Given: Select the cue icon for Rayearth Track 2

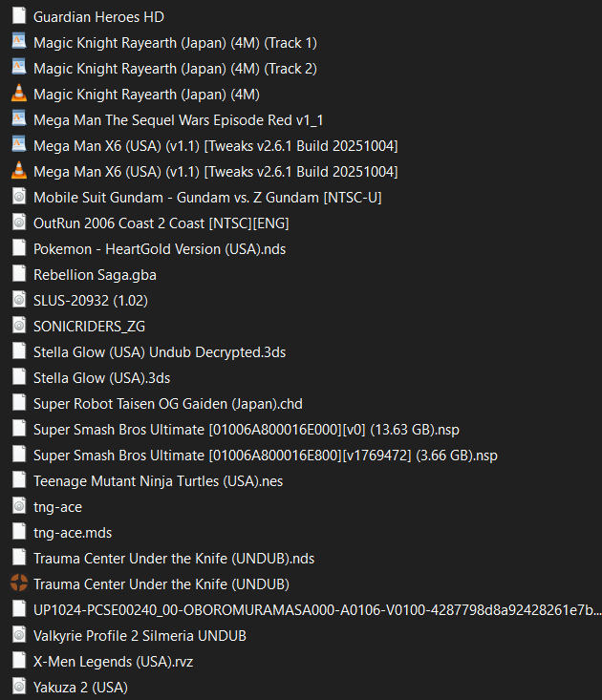Looking at the screenshot, I should (x=19, y=68).
